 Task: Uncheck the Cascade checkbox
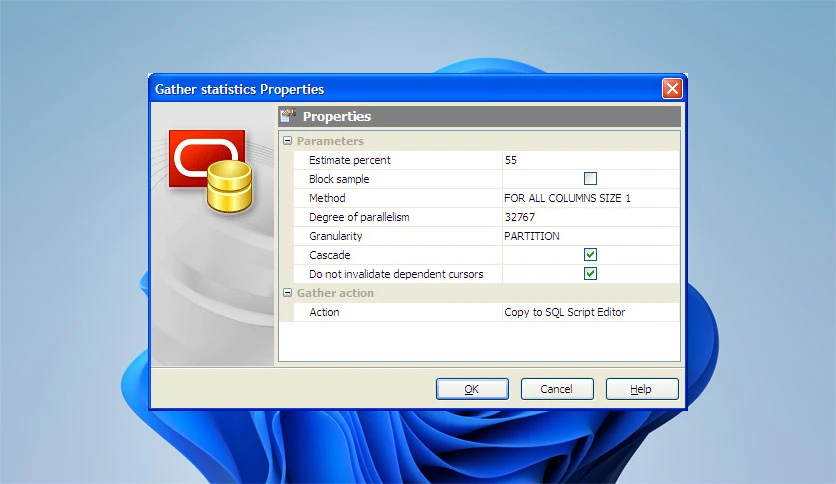click(590, 255)
